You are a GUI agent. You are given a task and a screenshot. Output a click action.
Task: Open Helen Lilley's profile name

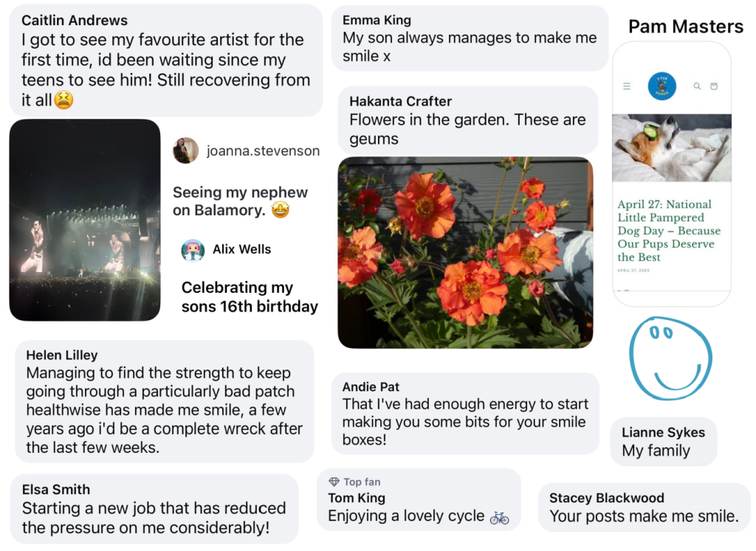pyautogui.click(x=62, y=356)
